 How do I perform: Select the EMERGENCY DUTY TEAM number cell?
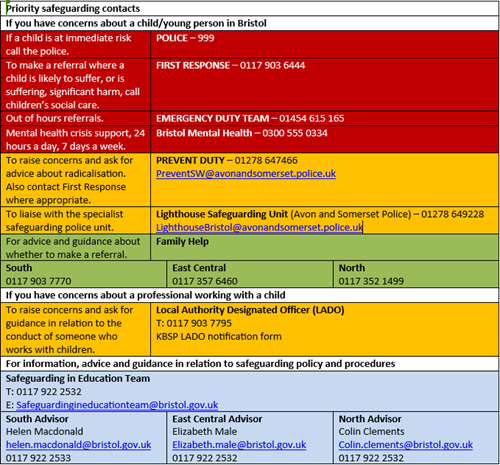click(324, 118)
